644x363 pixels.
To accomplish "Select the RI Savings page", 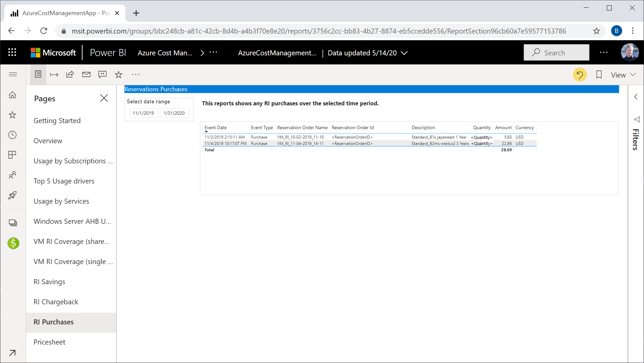I will [x=49, y=282].
